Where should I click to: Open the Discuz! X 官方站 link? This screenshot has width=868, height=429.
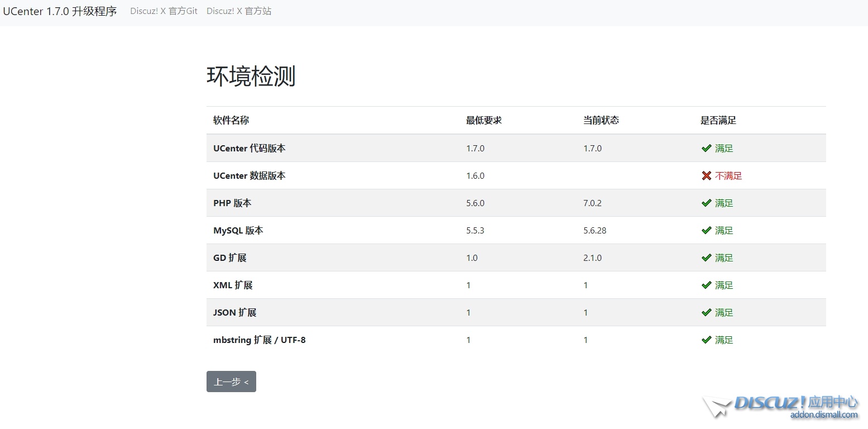(x=239, y=11)
